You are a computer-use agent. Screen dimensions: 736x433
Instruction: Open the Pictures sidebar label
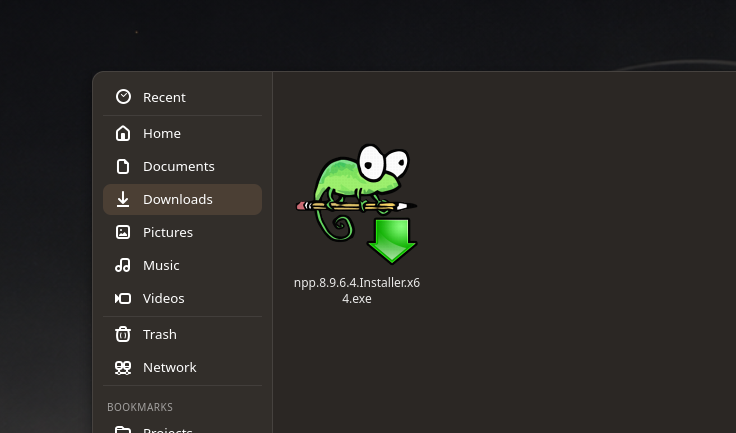coord(168,232)
